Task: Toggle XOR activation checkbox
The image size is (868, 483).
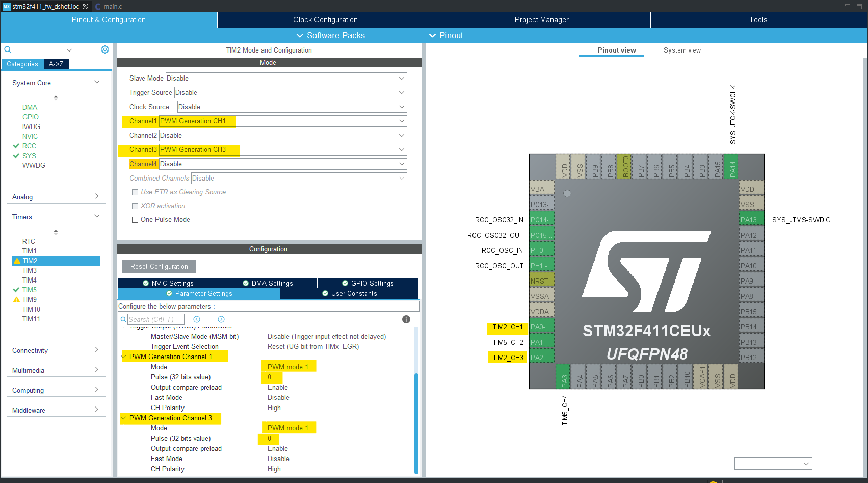Action: pos(135,206)
